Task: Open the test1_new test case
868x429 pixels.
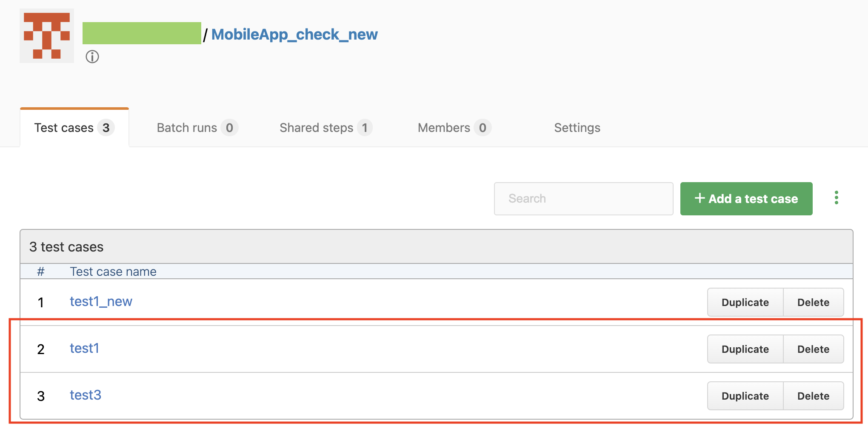Action: tap(101, 301)
